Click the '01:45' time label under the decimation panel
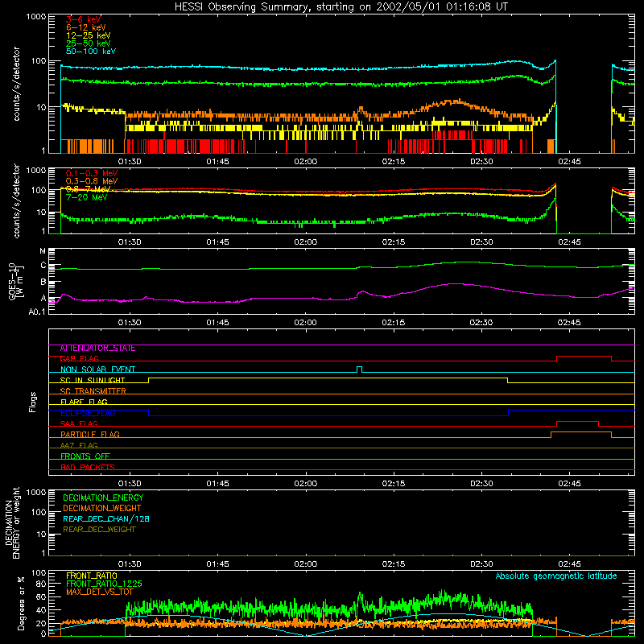 pyautogui.click(x=217, y=564)
